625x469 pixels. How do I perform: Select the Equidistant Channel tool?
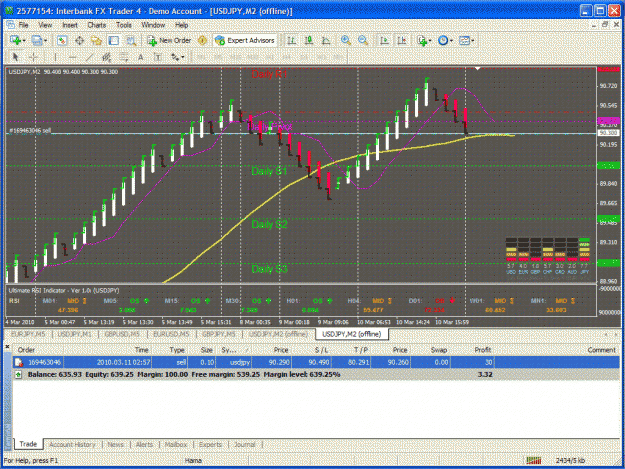[x=106, y=57]
